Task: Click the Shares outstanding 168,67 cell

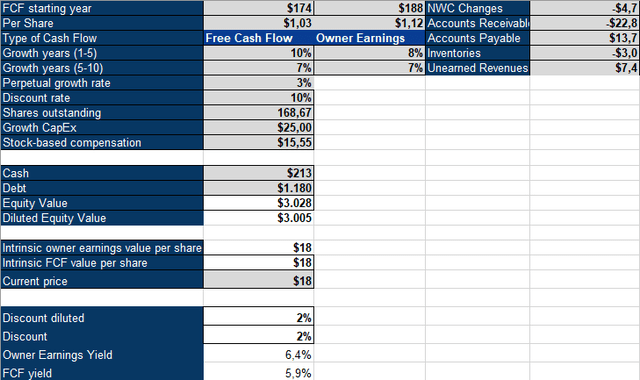Action: (x=258, y=113)
